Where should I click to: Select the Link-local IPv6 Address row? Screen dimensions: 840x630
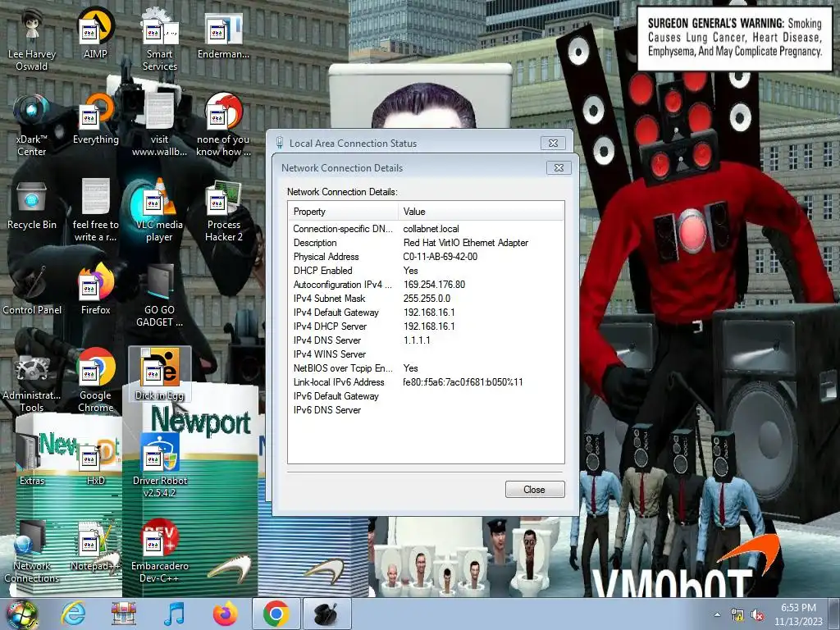click(426, 382)
